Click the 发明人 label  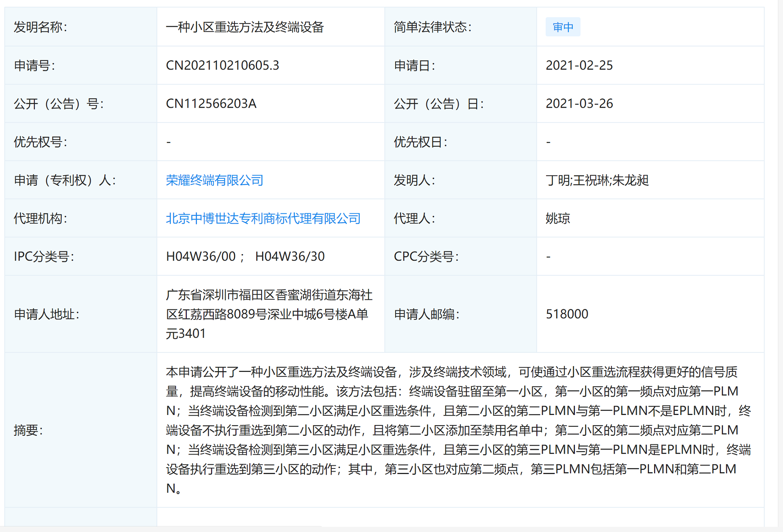[x=414, y=180]
